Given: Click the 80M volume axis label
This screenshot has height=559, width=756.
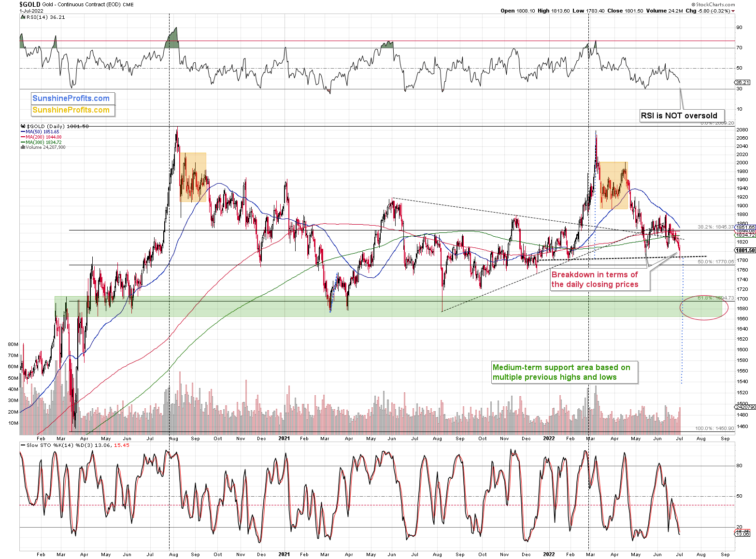Looking at the screenshot, I should pos(13,344).
